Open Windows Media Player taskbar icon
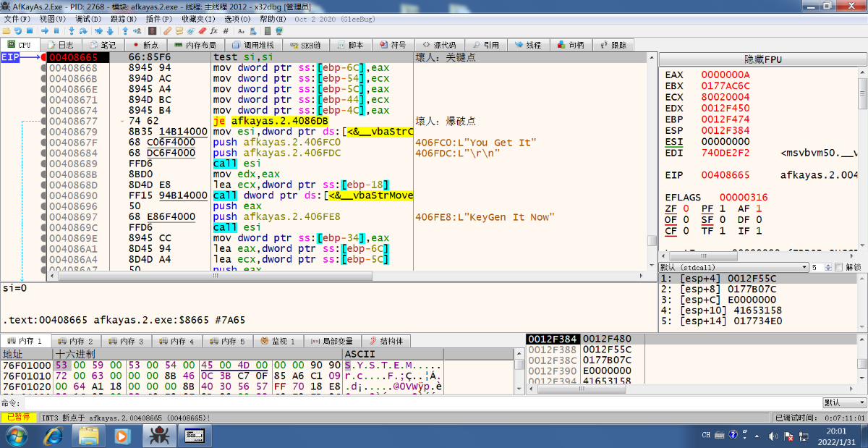868x448 pixels. pyautogui.click(x=122, y=435)
